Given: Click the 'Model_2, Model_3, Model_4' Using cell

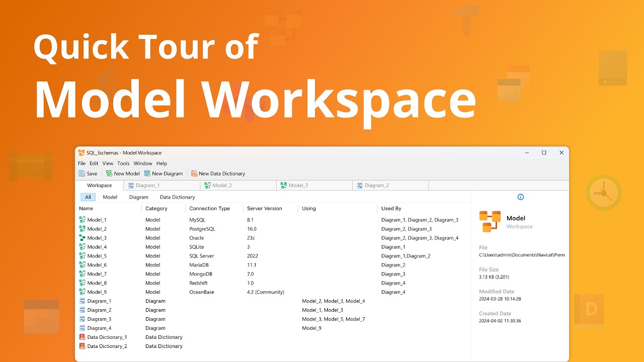Looking at the screenshot, I should (334, 301).
